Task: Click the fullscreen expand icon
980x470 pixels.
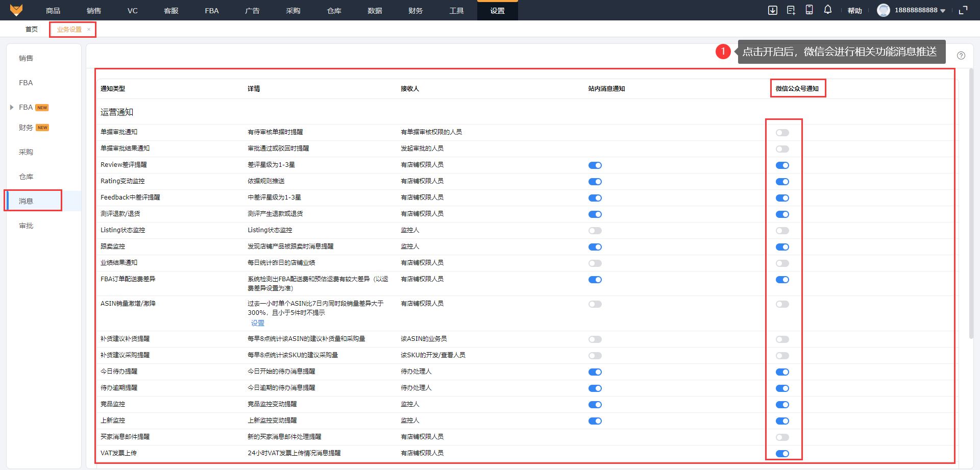Action: pos(963,10)
